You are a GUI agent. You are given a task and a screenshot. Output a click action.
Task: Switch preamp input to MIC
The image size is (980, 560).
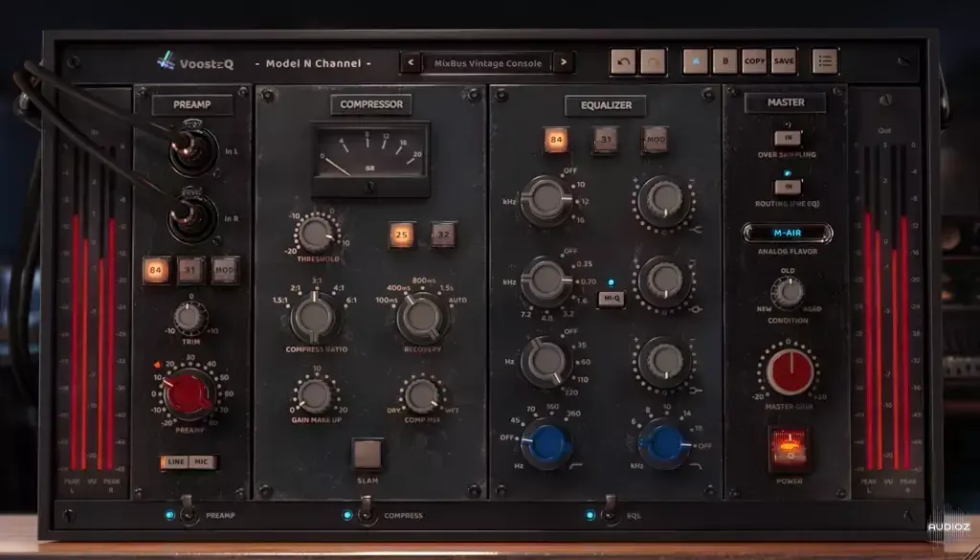[203, 461]
